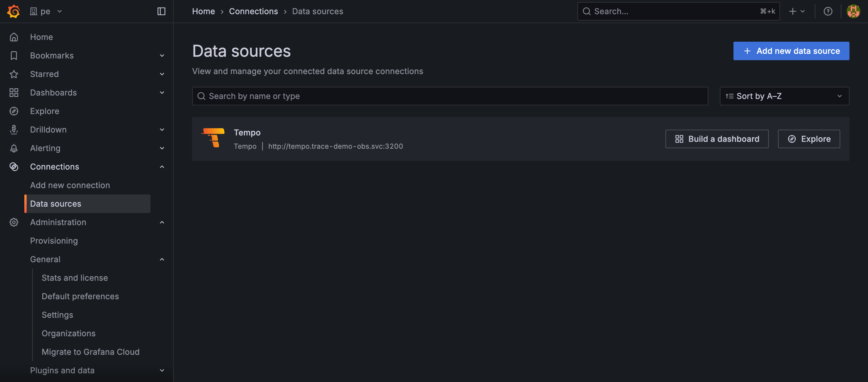Open the Sort by A–Z dropdown
868x382 pixels.
(x=784, y=96)
